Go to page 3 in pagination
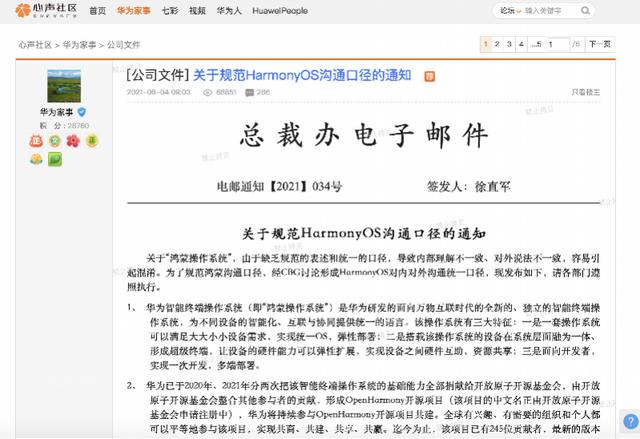This screenshot has height=439, width=640. tap(509, 44)
